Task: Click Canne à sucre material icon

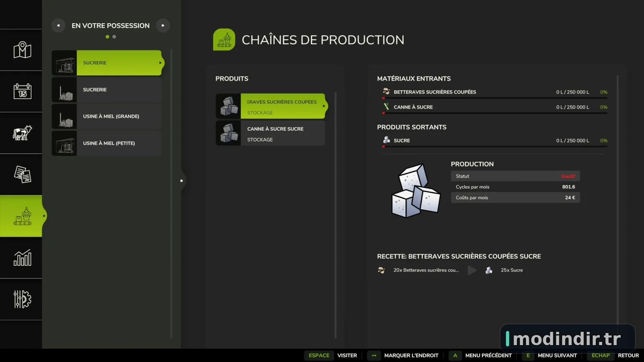Action: coord(386,107)
